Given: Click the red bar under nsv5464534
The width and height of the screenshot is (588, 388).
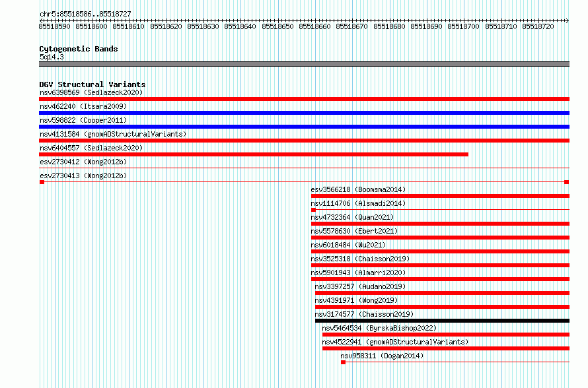Looking at the screenshot, I should (446, 335).
